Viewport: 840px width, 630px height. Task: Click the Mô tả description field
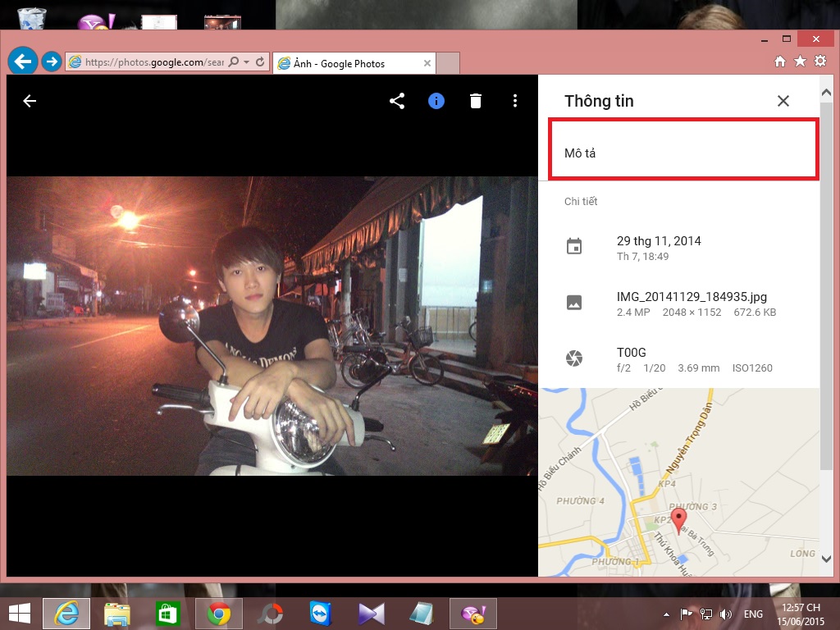pos(682,153)
